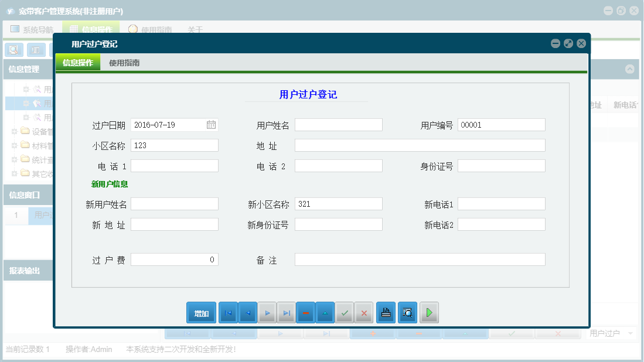The width and height of the screenshot is (644, 362).
Task: Click the 增加 button
Action: point(201,312)
